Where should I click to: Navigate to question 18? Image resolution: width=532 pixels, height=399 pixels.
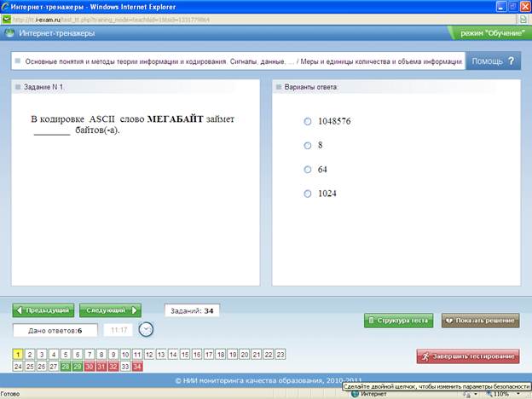221,355
